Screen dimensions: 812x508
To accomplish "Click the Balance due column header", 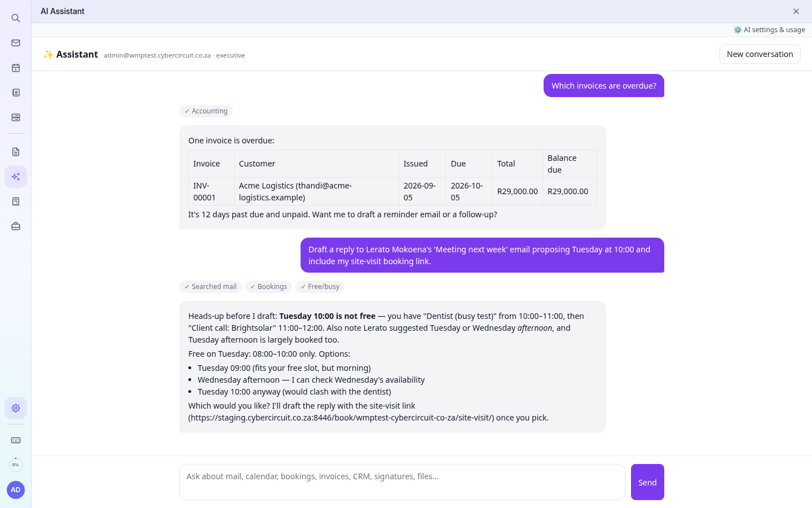I will (x=570, y=164).
